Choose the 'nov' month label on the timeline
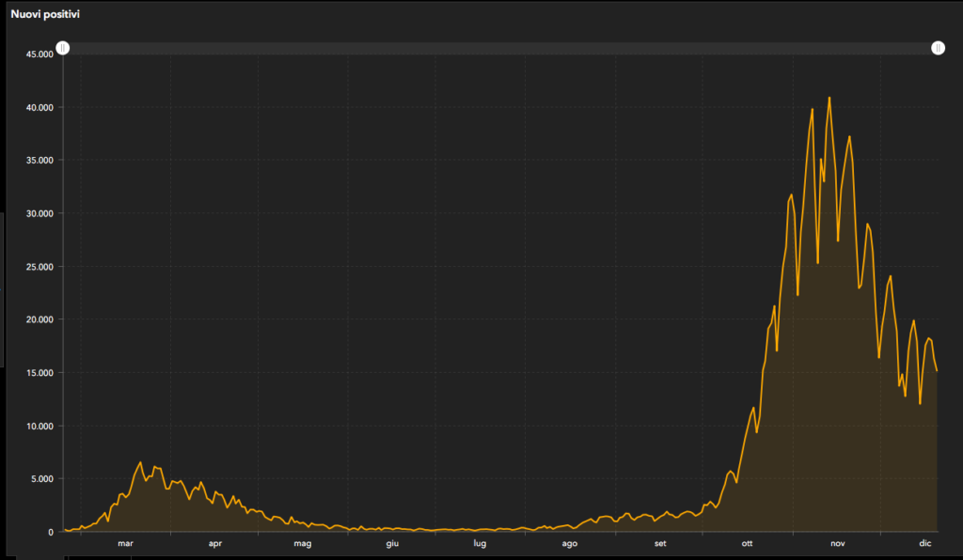 click(837, 544)
